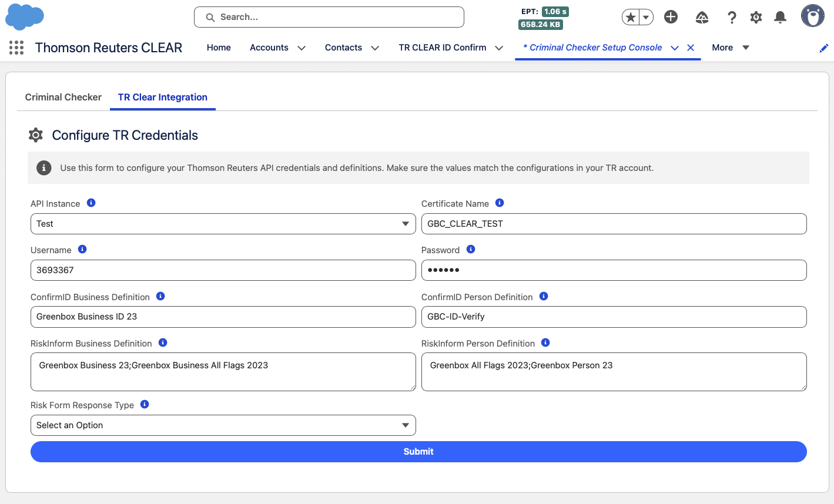Image resolution: width=834 pixels, height=504 pixels.
Task: Click the RiskInform Person Definition text area
Action: [x=614, y=372]
